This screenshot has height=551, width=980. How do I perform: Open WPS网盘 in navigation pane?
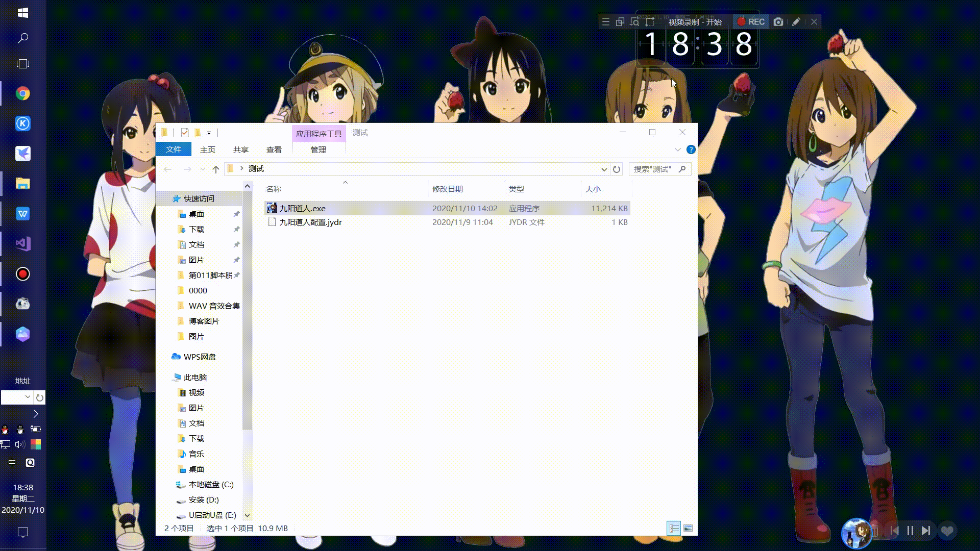click(x=200, y=357)
